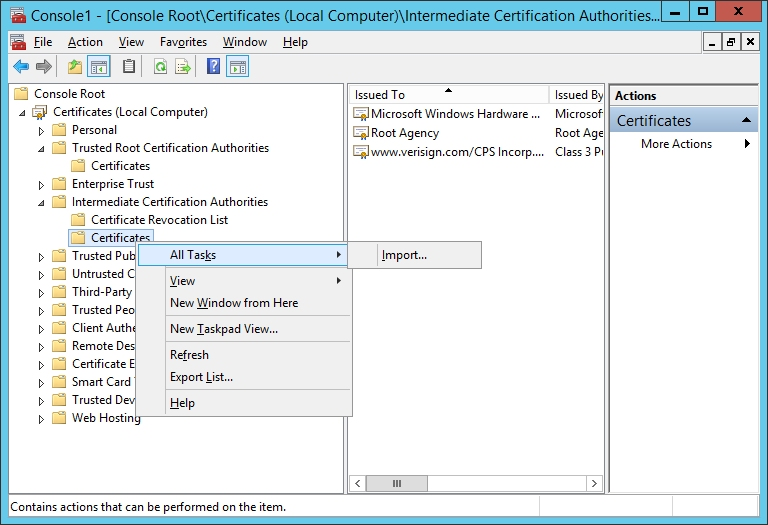Click the Export List toolbar icon
The image size is (768, 525).
(183, 67)
